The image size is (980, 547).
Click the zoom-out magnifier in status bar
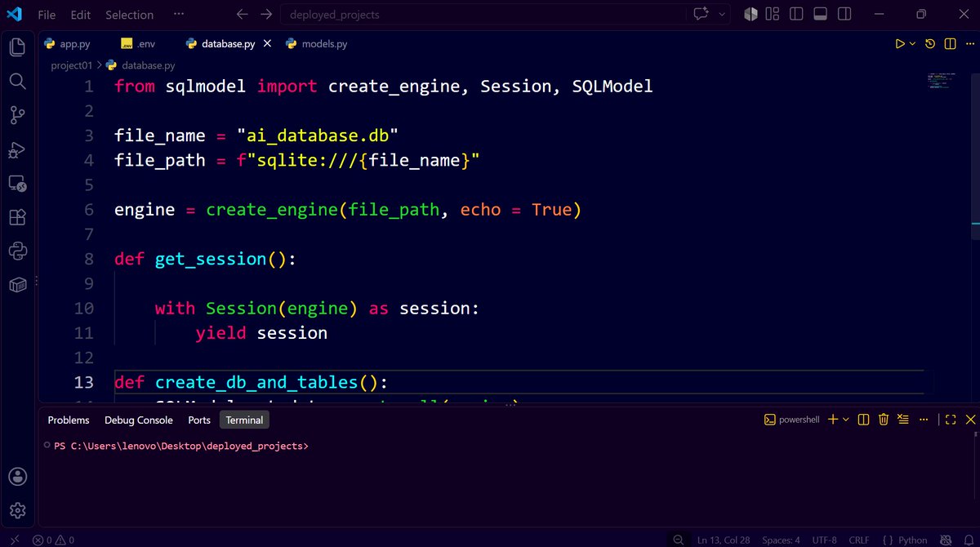(678, 540)
